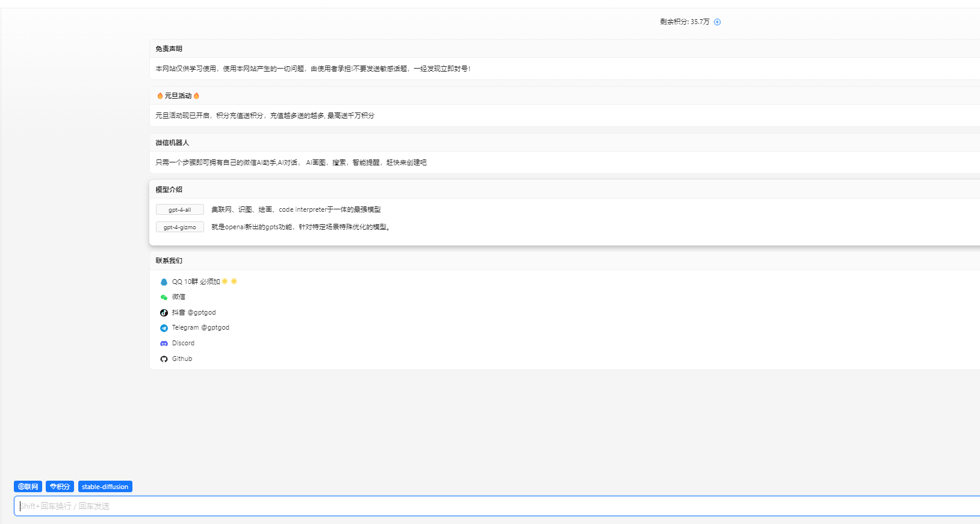The width and height of the screenshot is (980, 524).
Task: Click the Telegram paper plane icon
Action: (164, 328)
